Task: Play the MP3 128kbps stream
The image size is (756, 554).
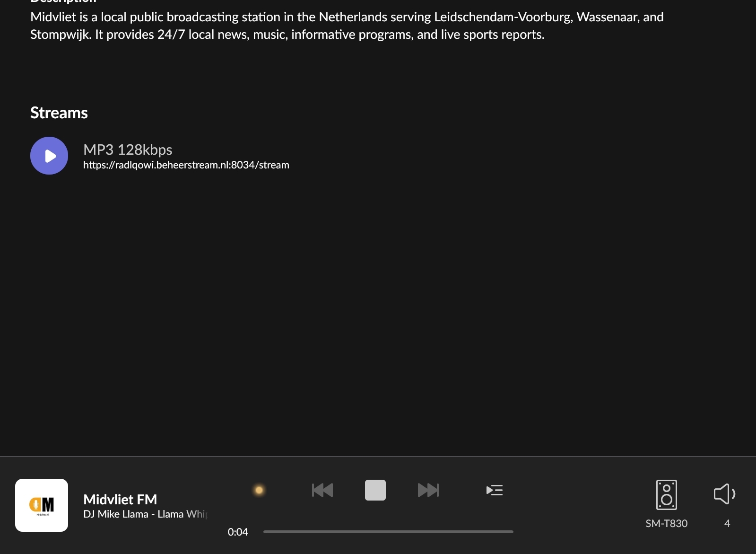Action: (x=49, y=156)
